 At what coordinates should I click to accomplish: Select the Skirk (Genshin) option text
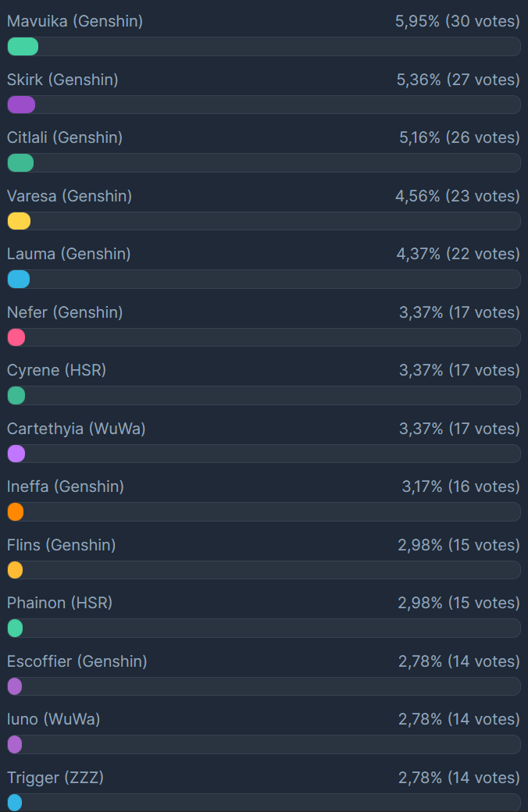point(62,80)
